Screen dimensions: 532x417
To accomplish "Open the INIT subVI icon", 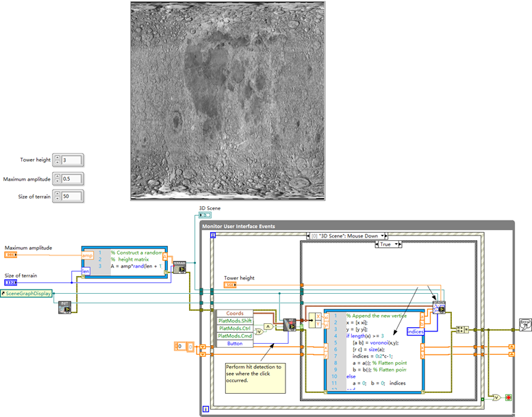I will [x=64, y=307].
